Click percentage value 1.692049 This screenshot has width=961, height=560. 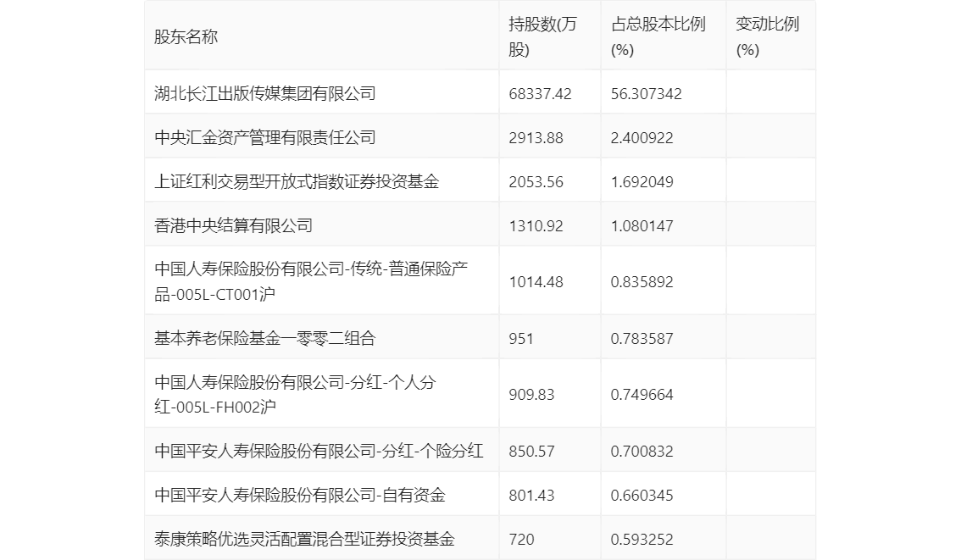pyautogui.click(x=642, y=182)
